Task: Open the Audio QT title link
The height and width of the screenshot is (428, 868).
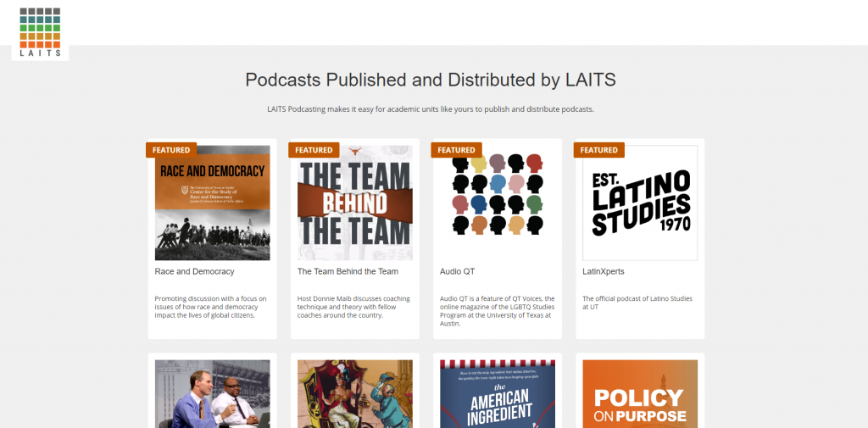Action: (457, 271)
